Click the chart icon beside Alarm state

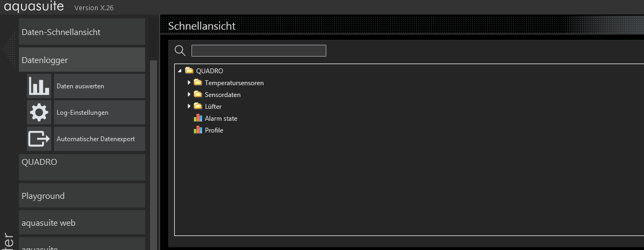[197, 118]
